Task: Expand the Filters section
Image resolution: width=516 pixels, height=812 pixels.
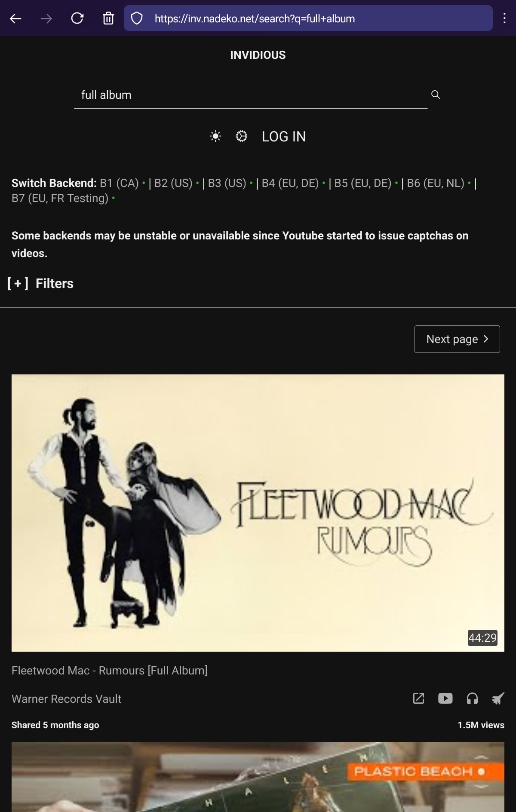Action: click(x=40, y=284)
